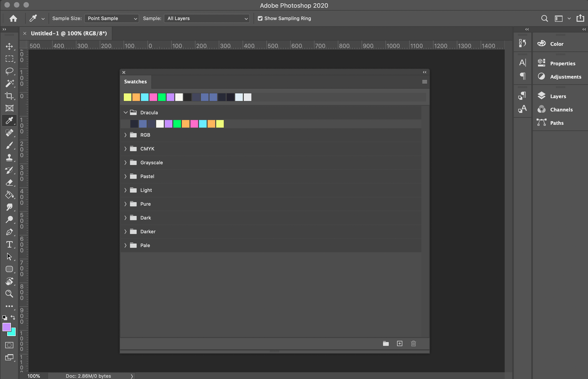588x379 pixels.
Task: Select the Lasso tool
Action: coord(9,71)
